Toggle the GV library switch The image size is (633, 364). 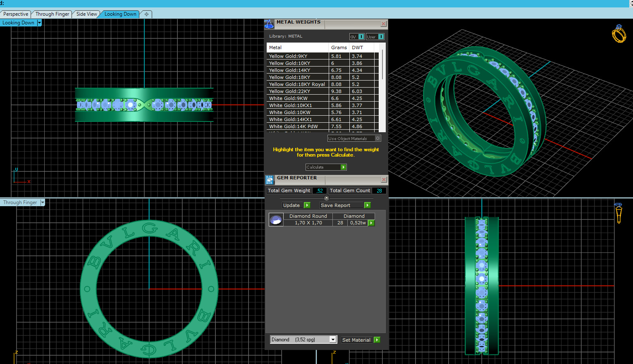point(357,37)
